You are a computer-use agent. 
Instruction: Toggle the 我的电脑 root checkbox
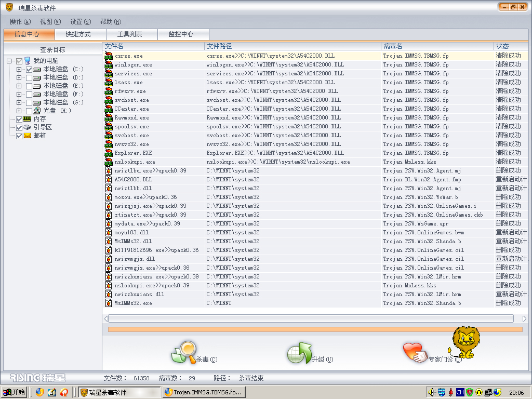(x=19, y=61)
